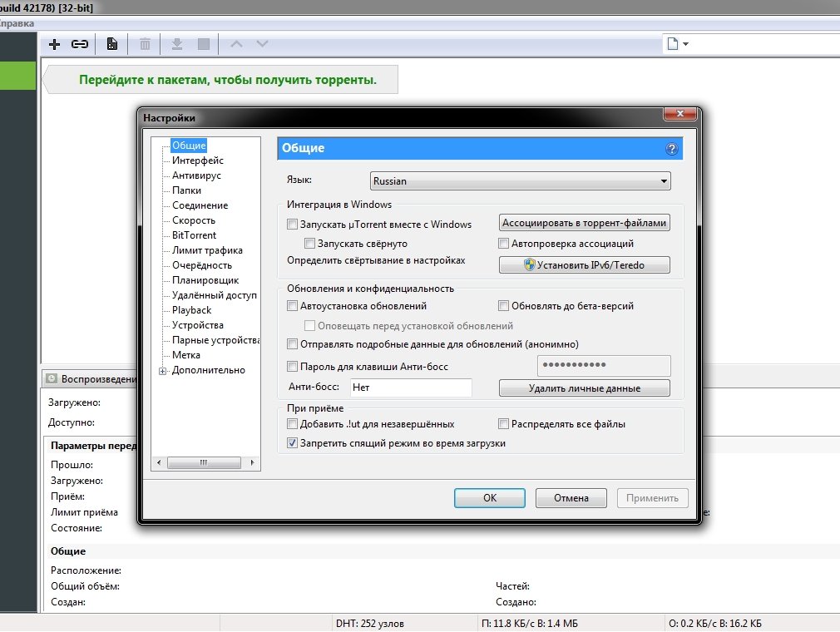Expand the Дополнительно tree node
This screenshot has height=632, width=840.
pos(162,371)
